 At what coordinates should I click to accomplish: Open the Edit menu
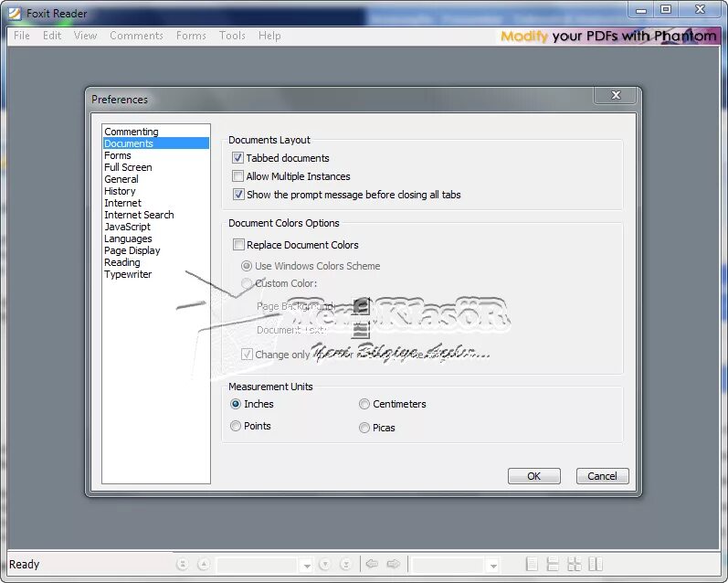pos(52,36)
